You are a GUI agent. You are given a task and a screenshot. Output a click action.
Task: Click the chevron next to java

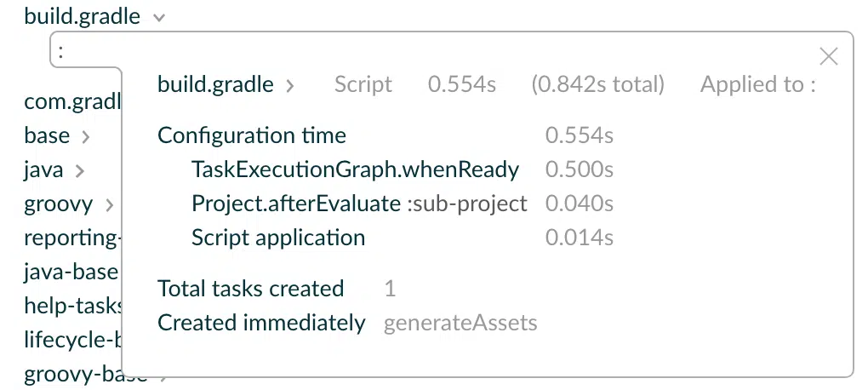tap(79, 171)
